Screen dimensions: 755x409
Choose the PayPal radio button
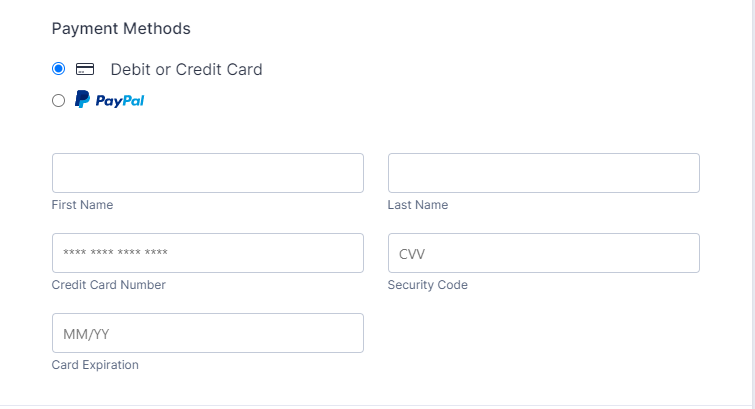point(58,100)
